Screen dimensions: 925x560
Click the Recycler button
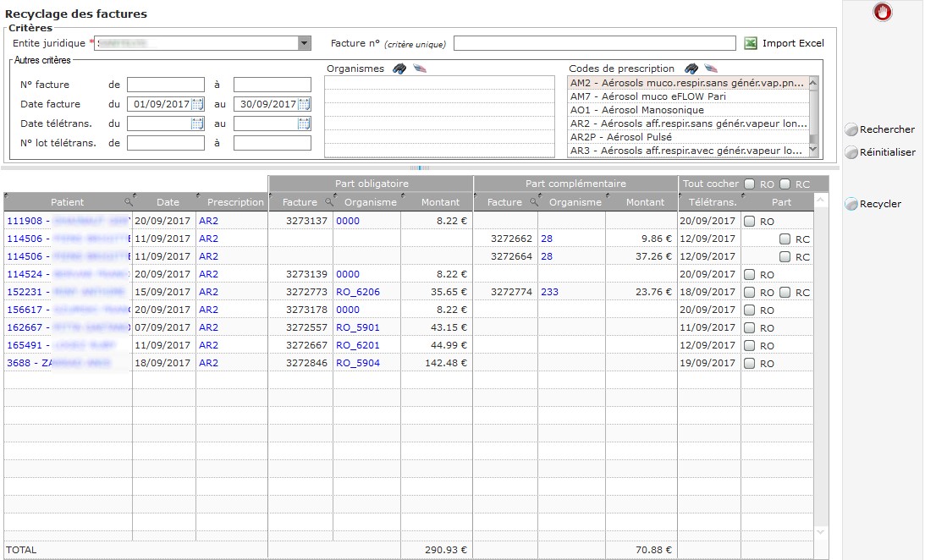point(873,204)
